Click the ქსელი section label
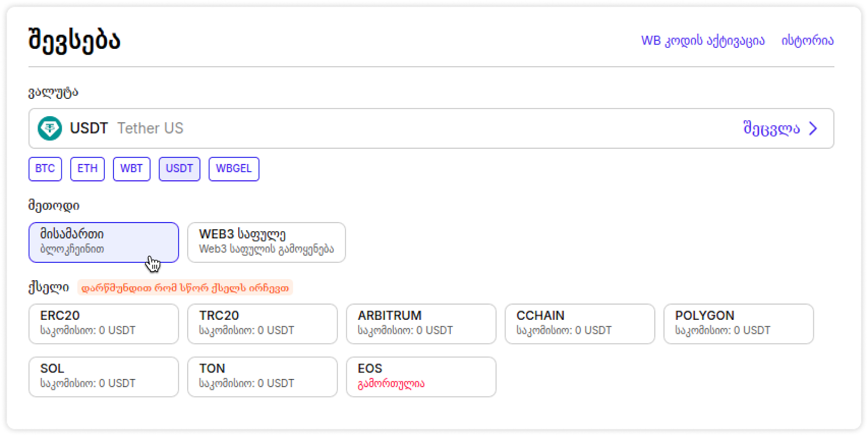Image resolution: width=868 pixels, height=436 pixels. 48,288
